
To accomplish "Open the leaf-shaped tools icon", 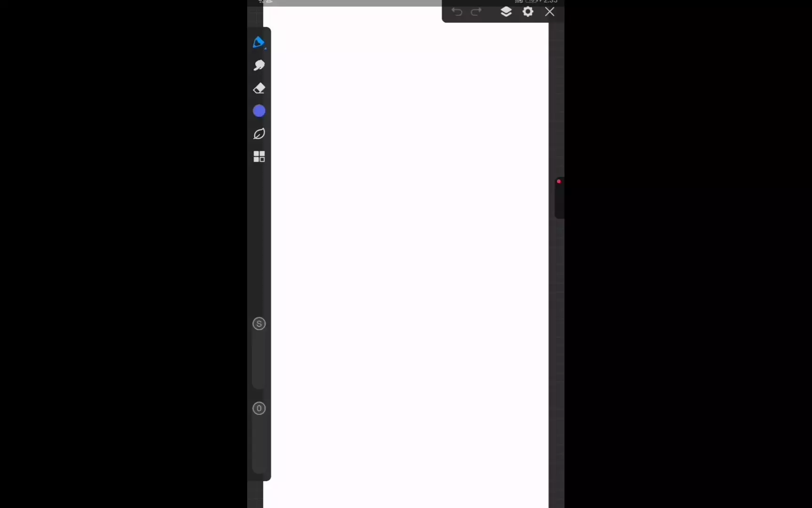I will coord(259,134).
